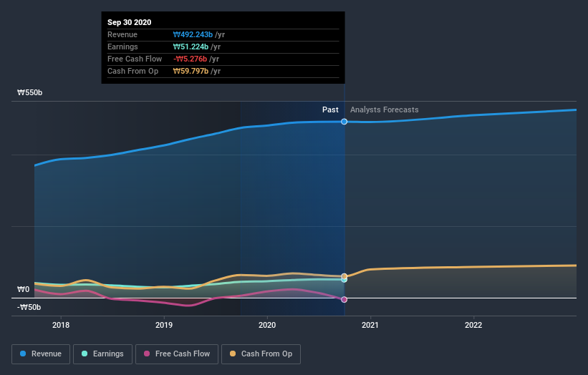Click the Revenue label in tooltip

point(122,34)
